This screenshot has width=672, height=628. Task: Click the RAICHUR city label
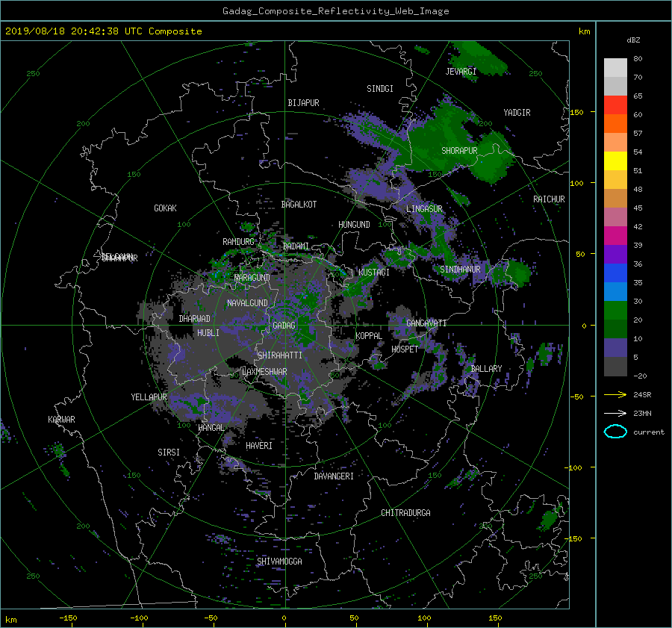549,199
